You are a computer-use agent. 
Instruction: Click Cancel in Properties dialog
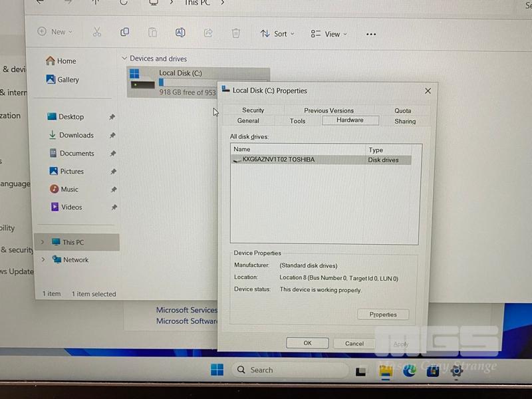click(x=354, y=343)
